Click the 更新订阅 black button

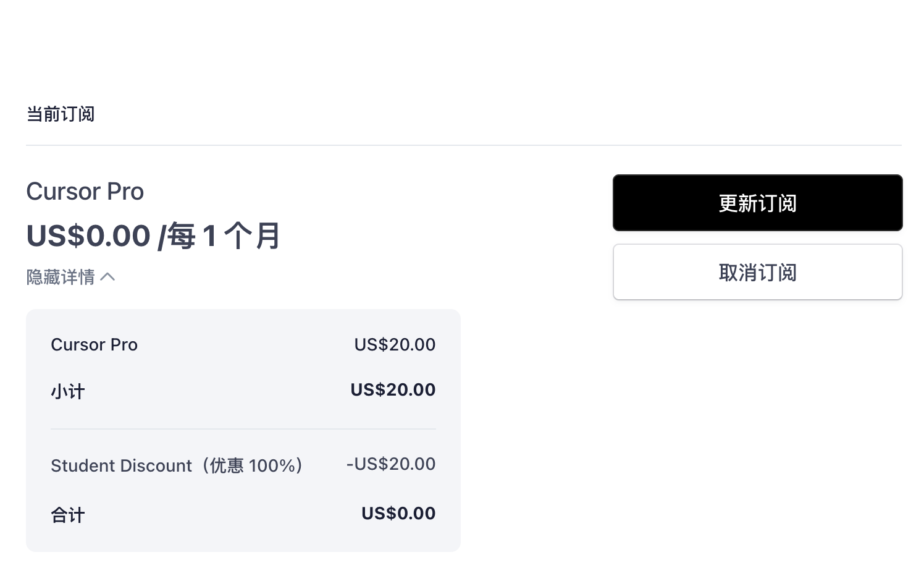tap(757, 203)
